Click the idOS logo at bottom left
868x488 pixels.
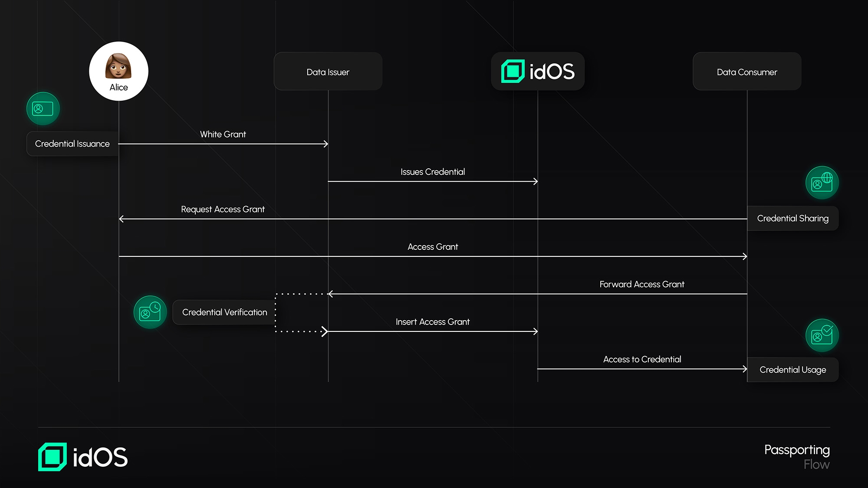coord(83,457)
